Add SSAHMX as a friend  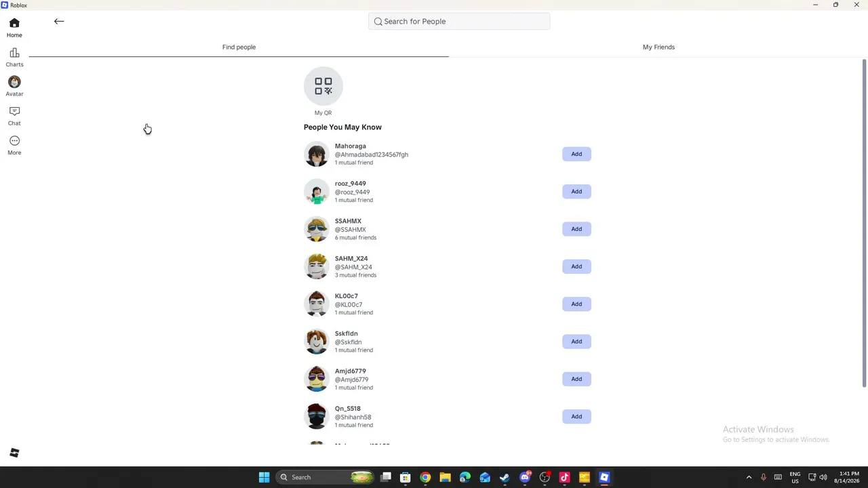[576, 229]
